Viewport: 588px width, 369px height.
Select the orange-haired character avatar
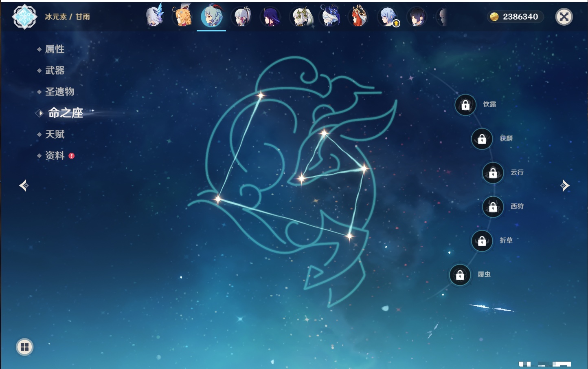click(183, 16)
